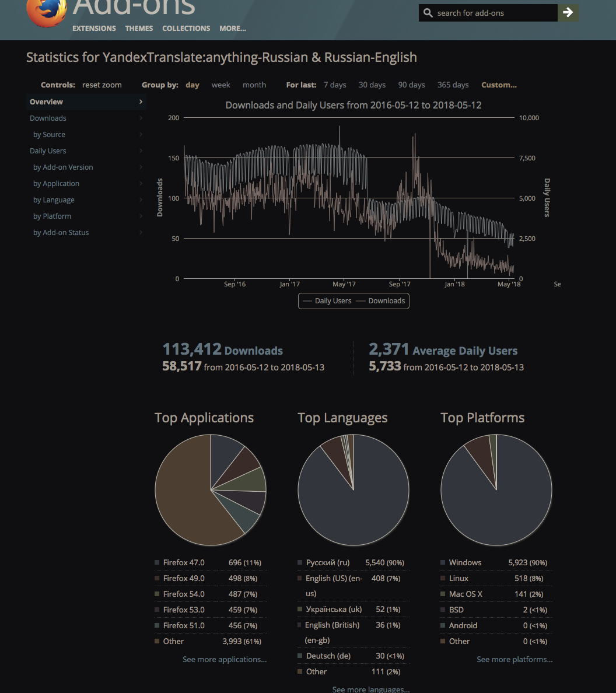The height and width of the screenshot is (693, 616).
Task: Click the Firefox 53.0 row text
Action: [x=184, y=610]
